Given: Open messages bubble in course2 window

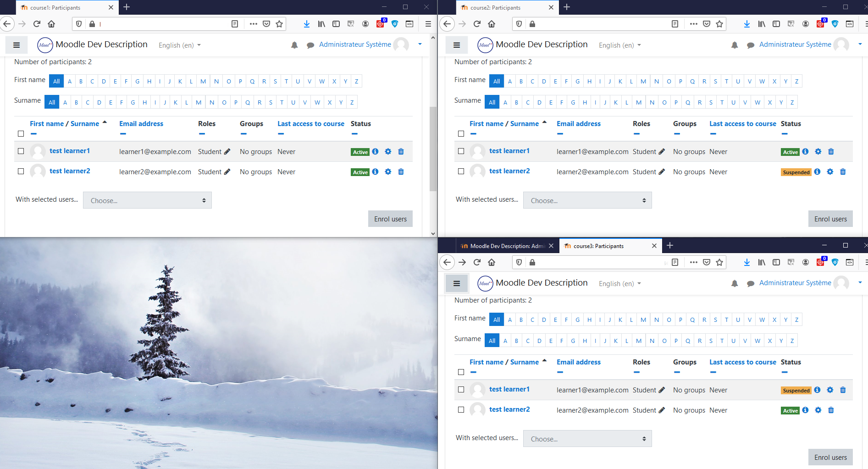Looking at the screenshot, I should (751, 45).
